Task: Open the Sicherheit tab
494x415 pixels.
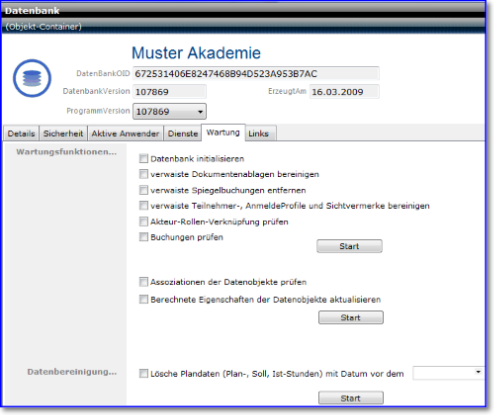Action: click(63, 134)
